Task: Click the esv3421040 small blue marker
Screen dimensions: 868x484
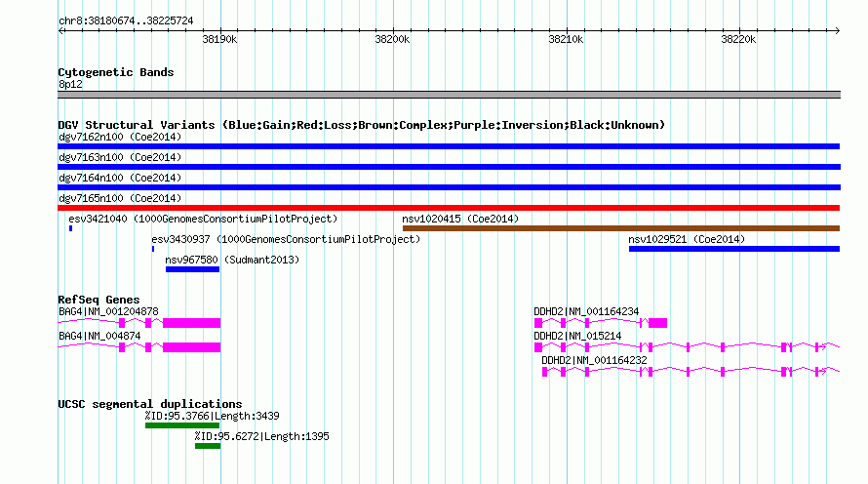Action: (71, 228)
